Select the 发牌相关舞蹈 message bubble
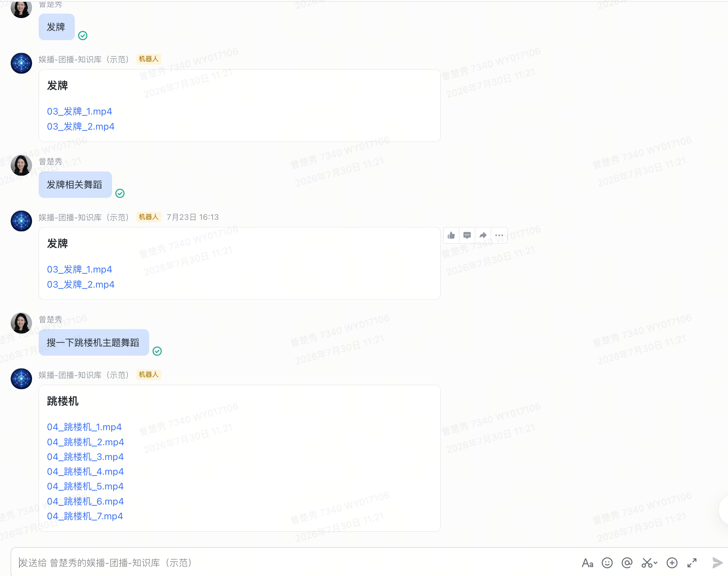The width and height of the screenshot is (728, 576). 75,185
